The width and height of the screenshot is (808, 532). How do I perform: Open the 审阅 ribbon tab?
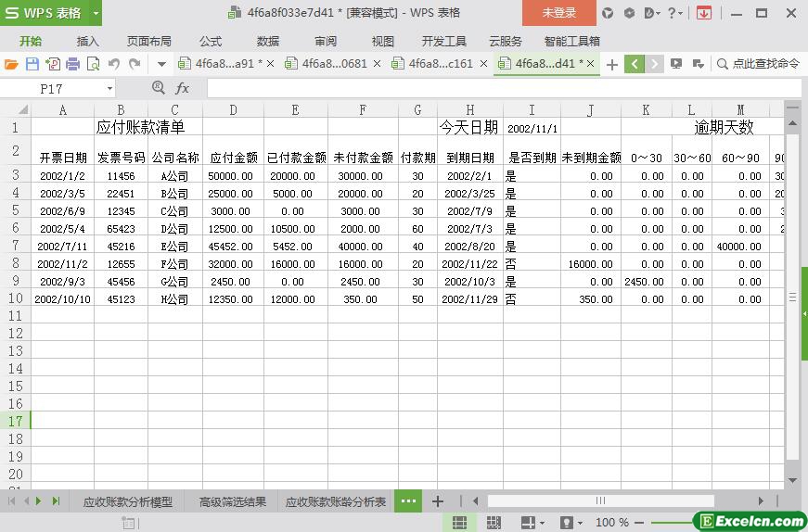coord(326,41)
